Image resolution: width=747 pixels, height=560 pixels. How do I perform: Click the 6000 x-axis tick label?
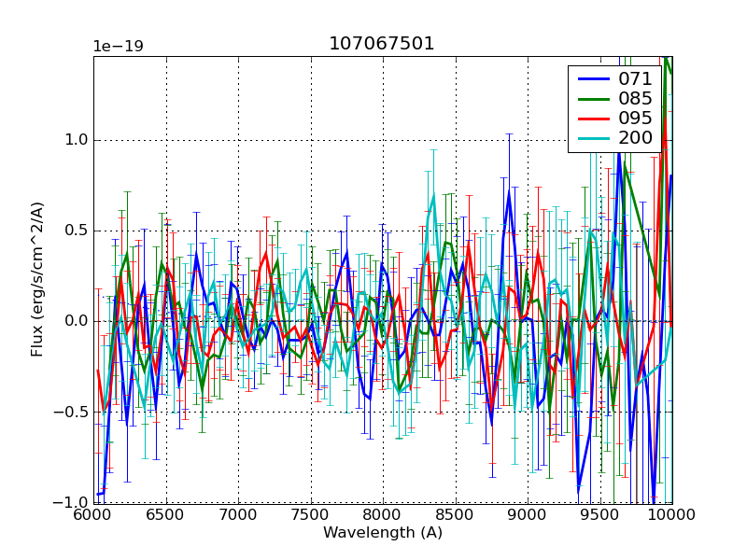point(93,516)
